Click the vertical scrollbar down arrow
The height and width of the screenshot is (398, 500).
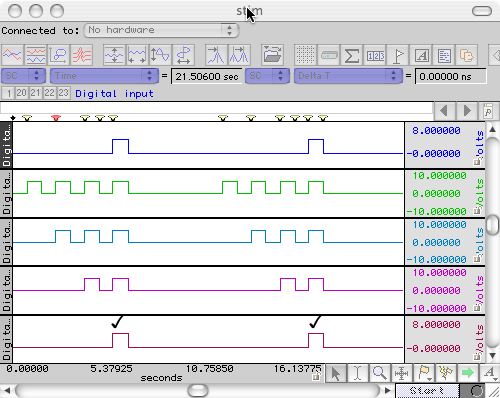493,356
